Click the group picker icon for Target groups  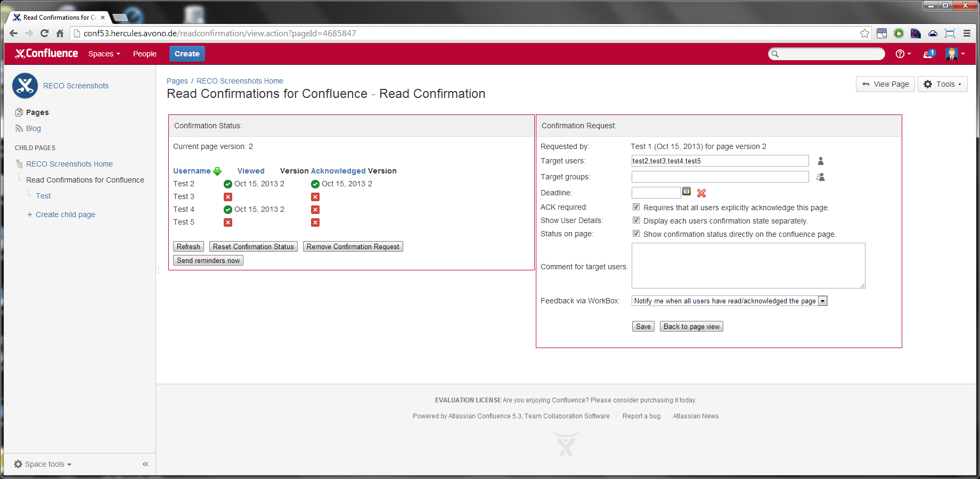(821, 177)
